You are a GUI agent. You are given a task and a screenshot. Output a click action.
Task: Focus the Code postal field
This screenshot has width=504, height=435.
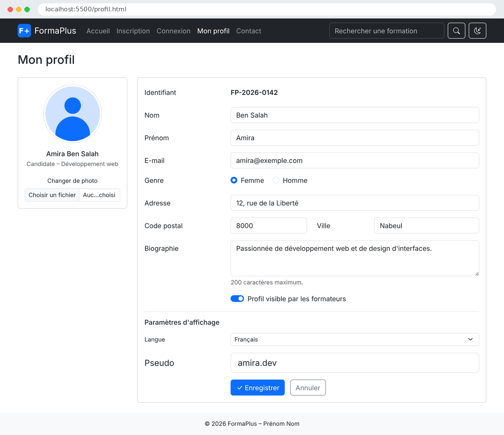[269, 225]
